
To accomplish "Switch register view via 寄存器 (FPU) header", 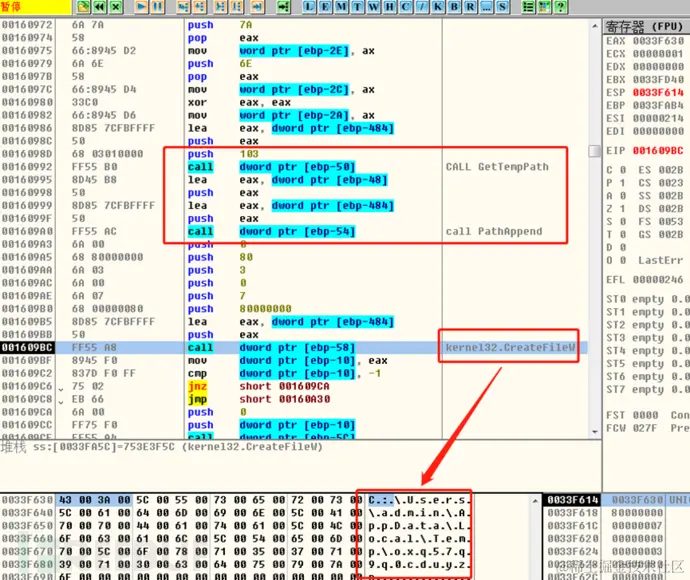I will point(646,27).
